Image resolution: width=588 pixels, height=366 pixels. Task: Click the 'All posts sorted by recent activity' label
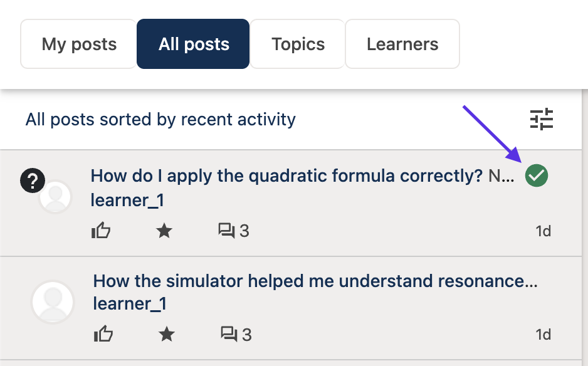click(x=160, y=119)
